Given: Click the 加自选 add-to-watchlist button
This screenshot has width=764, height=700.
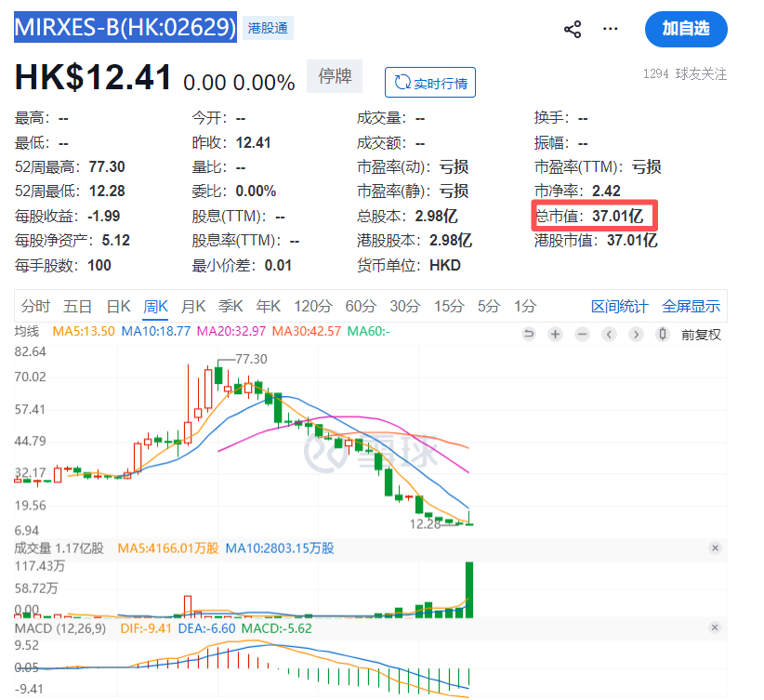Looking at the screenshot, I should coord(685,29).
